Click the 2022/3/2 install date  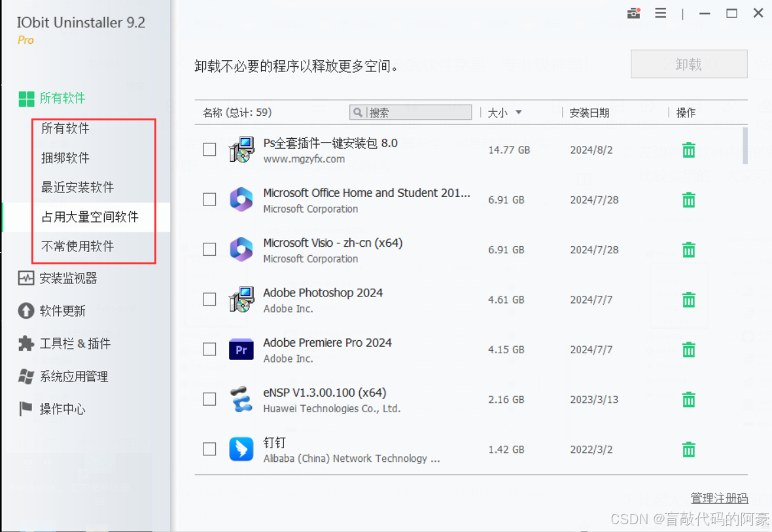(x=591, y=450)
